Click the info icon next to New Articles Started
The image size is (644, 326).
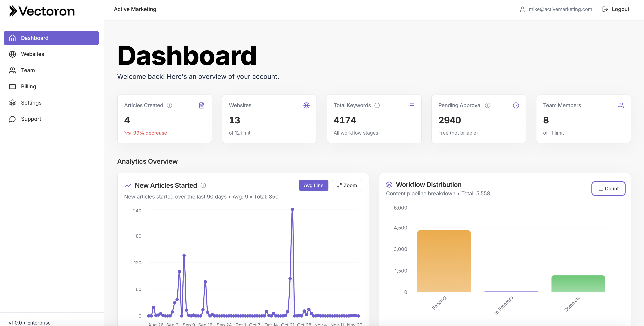point(203,185)
